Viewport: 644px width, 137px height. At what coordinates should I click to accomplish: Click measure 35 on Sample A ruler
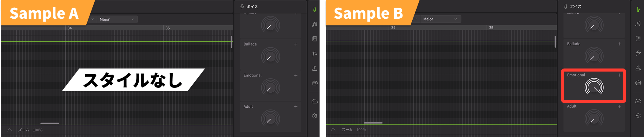tap(167, 28)
